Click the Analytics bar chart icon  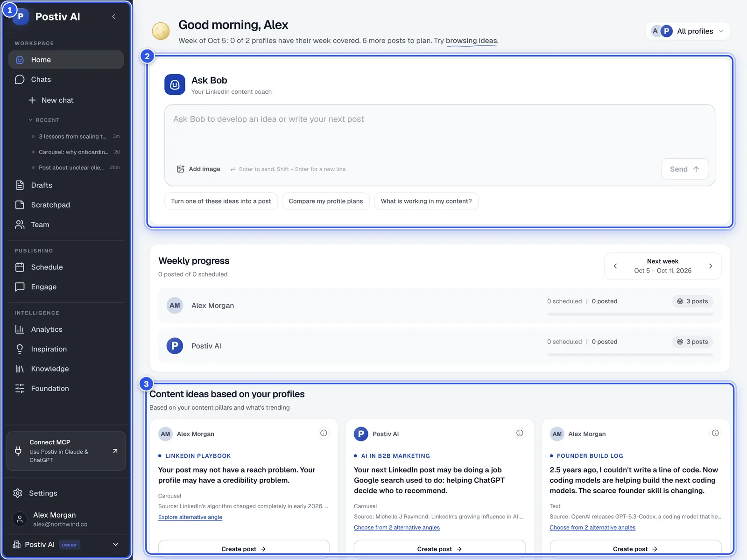click(20, 329)
